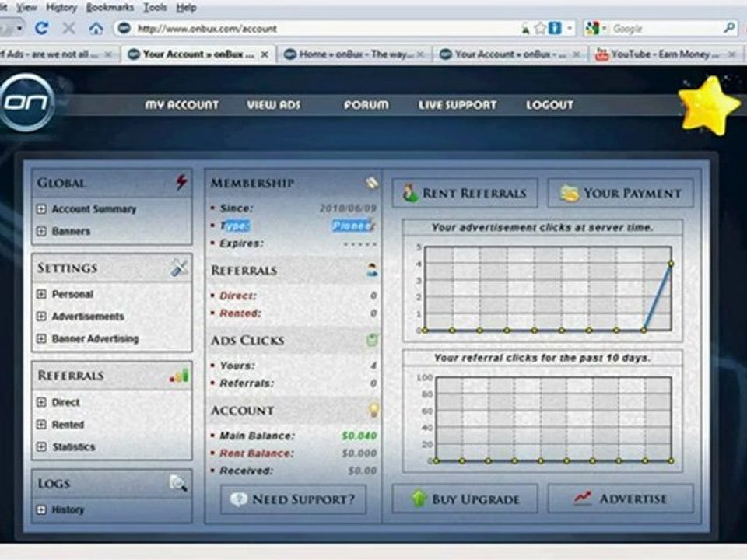Click the Need Support? button
This screenshot has height=560, width=747.
point(293,499)
